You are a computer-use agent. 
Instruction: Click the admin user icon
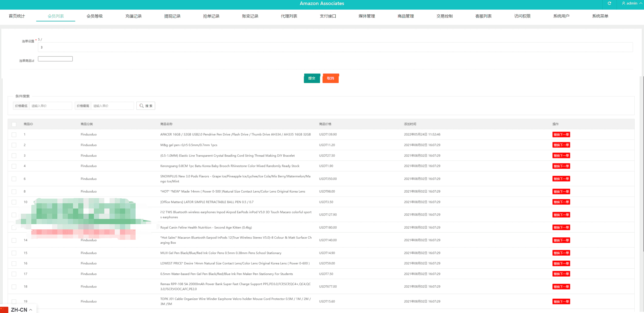tap(623, 3)
